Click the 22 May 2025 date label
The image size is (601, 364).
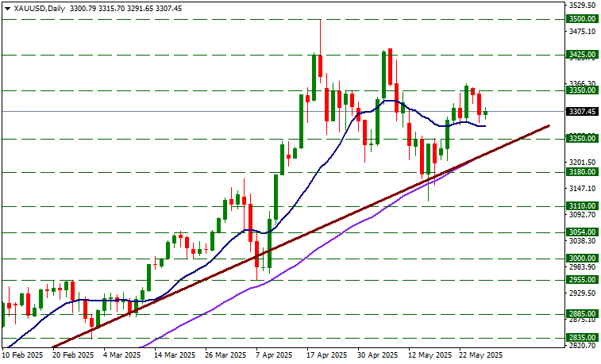click(x=481, y=355)
